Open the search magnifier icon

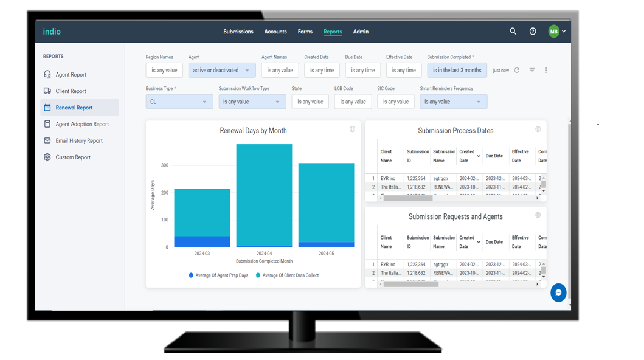pos(513,32)
